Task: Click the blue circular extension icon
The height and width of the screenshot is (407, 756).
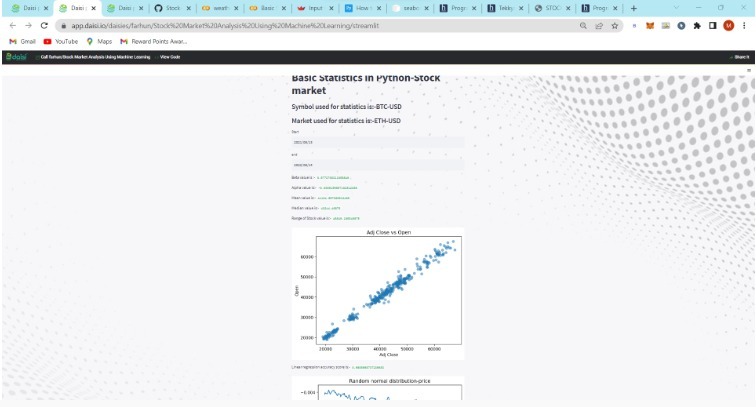Action: click(x=681, y=26)
